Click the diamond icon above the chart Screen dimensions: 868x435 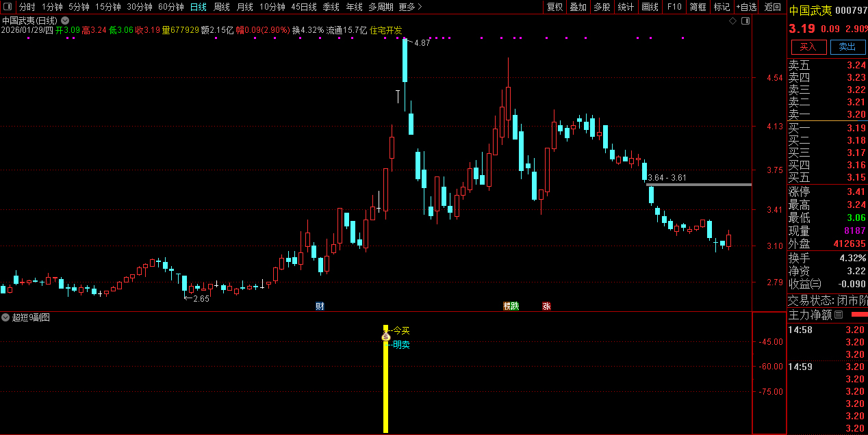tap(733, 21)
